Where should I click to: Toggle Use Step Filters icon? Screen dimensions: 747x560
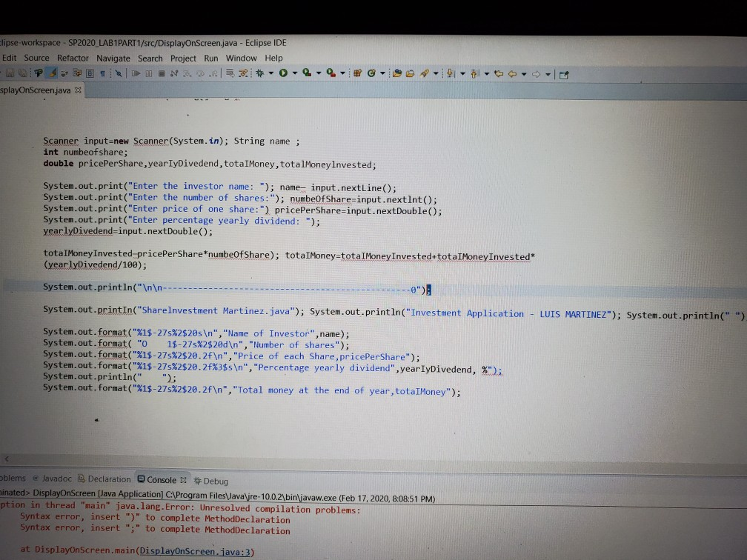243,74
